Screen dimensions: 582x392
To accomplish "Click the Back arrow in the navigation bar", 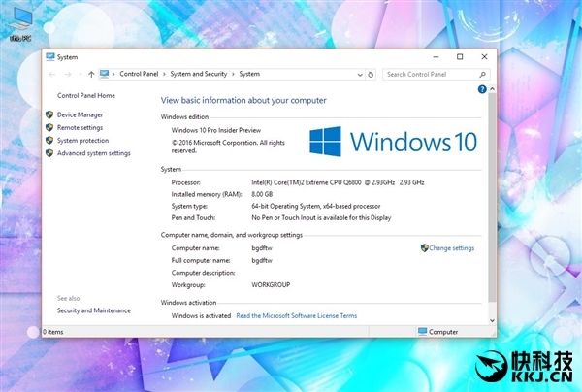I will pyautogui.click(x=52, y=74).
